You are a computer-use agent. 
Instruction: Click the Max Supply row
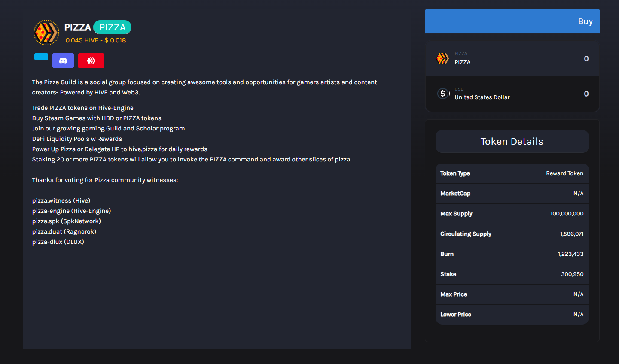(x=512, y=214)
